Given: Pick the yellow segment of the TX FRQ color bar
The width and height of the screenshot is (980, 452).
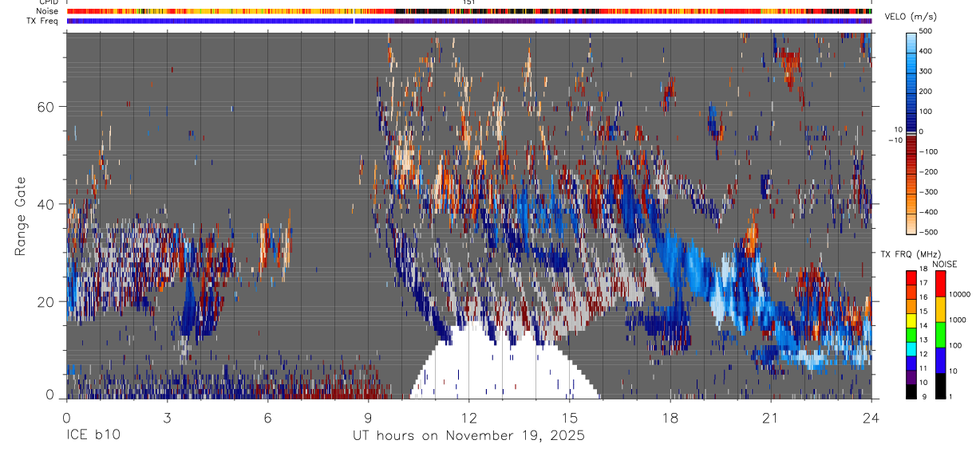Looking at the screenshot, I should [x=911, y=321].
